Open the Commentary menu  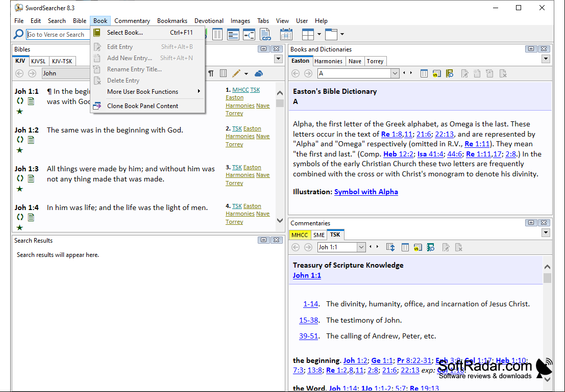132,21
